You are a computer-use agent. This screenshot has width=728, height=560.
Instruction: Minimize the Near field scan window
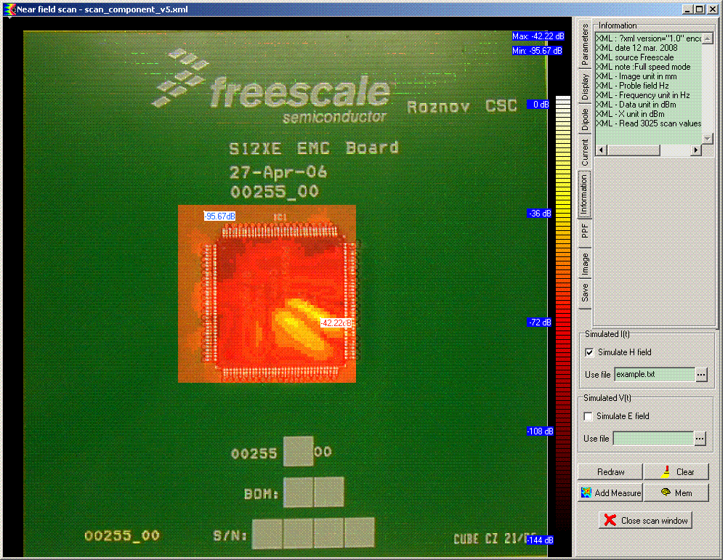[x=688, y=9]
